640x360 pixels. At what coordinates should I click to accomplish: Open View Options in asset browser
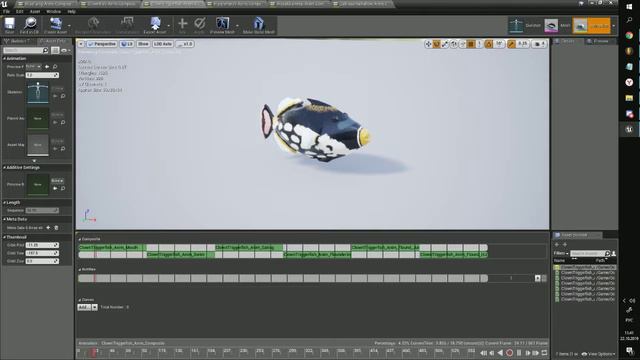point(598,354)
